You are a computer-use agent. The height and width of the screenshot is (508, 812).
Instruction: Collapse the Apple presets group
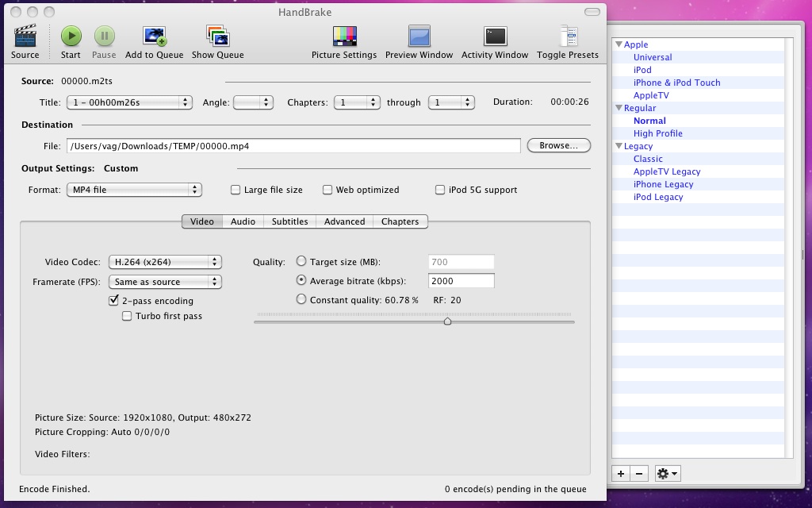coord(619,44)
